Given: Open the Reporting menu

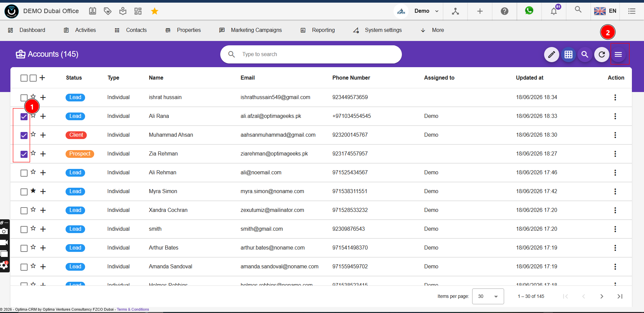Looking at the screenshot, I should (317, 30).
